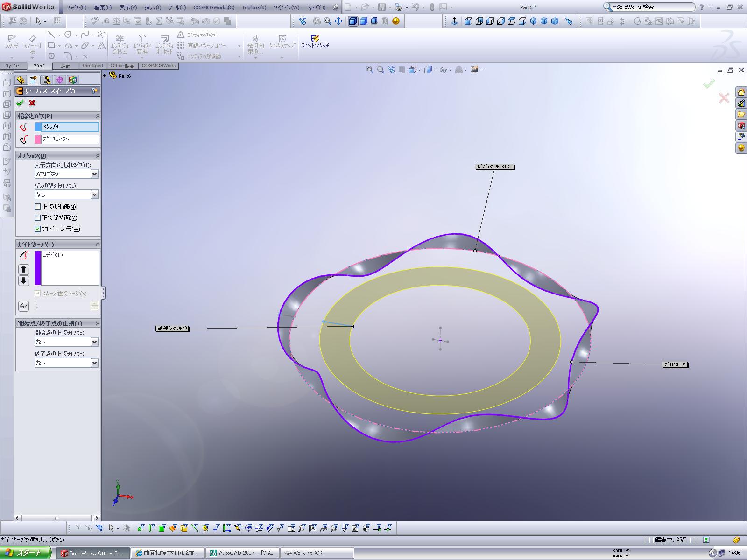
Task: Open the ファイル(F) menu
Action: tap(77, 7)
